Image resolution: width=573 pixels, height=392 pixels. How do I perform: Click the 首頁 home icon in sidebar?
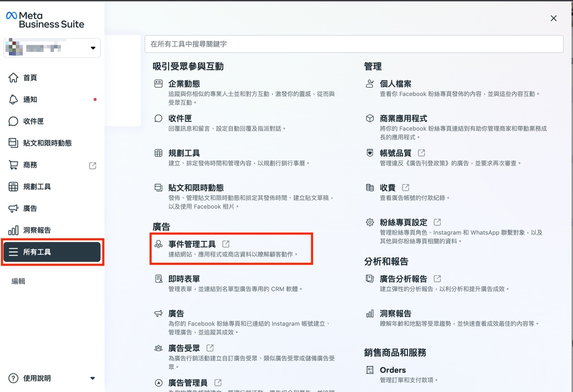pyautogui.click(x=13, y=78)
